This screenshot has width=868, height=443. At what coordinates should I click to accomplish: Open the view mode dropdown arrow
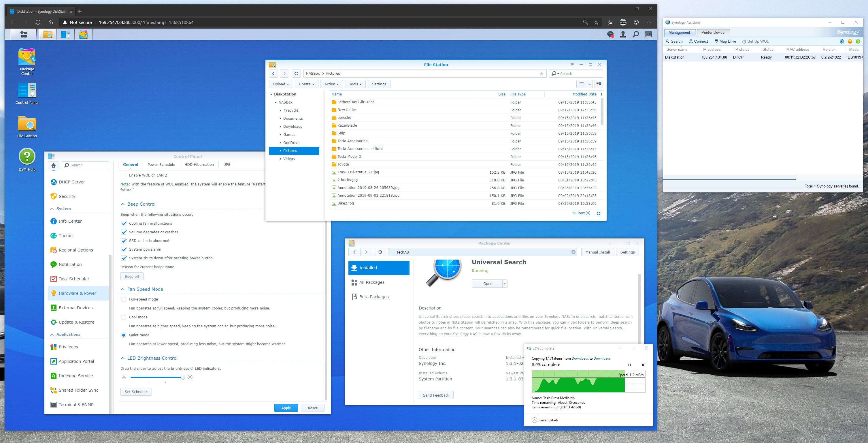[590, 84]
